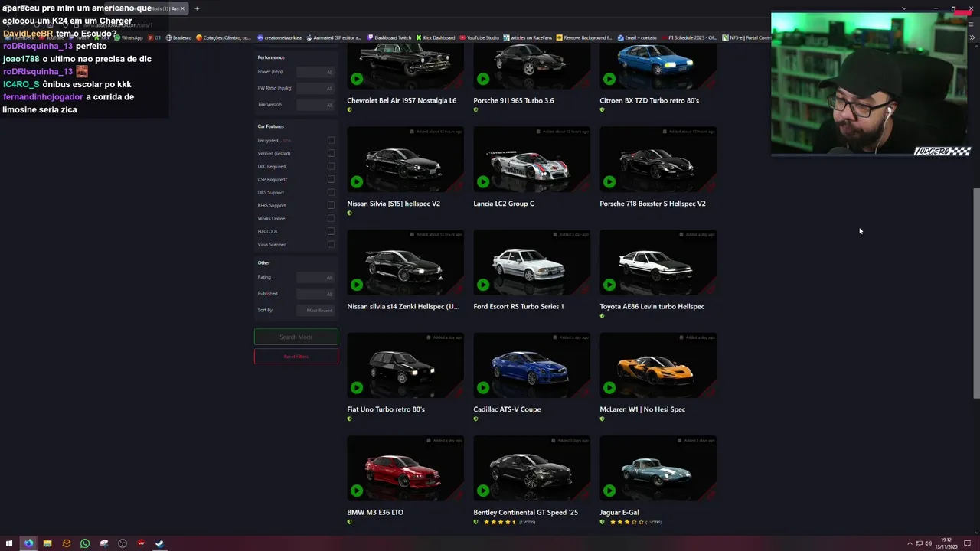
Task: Click green play icon on Jaguar E-Gal card
Action: coord(609,491)
